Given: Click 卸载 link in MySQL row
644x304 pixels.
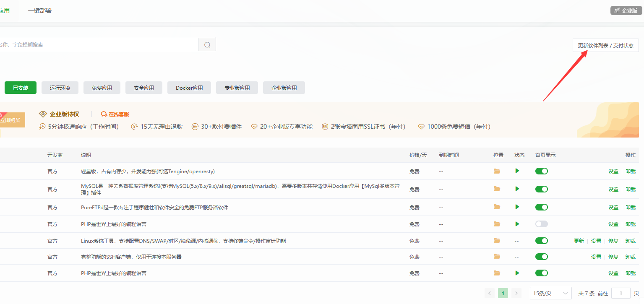Looking at the screenshot, I should pyautogui.click(x=631, y=189).
